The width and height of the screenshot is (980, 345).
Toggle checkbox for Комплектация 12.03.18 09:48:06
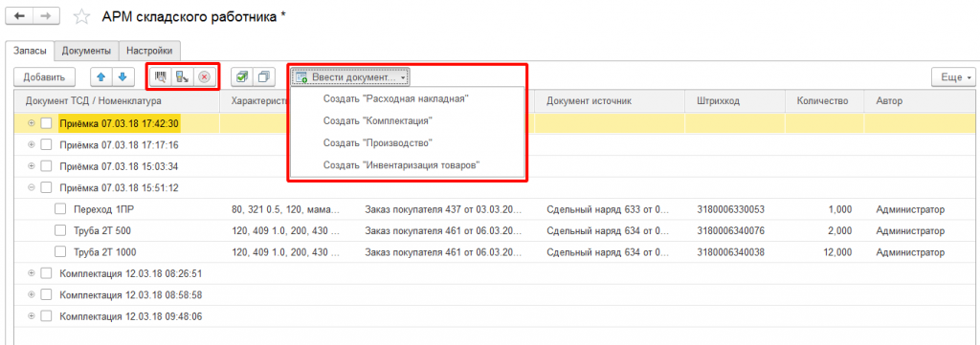click(x=46, y=316)
